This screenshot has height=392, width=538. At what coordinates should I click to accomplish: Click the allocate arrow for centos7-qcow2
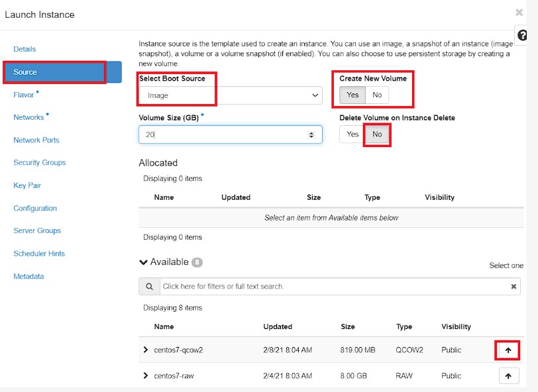pos(508,350)
